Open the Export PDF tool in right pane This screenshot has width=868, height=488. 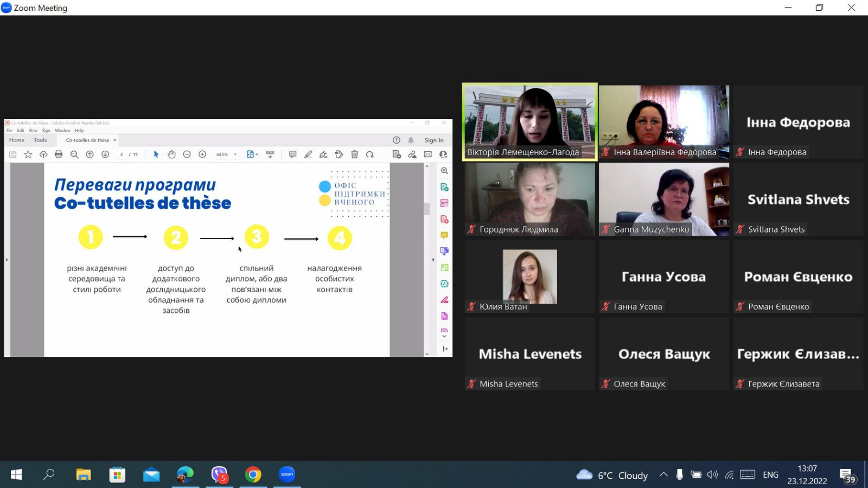pyautogui.click(x=444, y=187)
